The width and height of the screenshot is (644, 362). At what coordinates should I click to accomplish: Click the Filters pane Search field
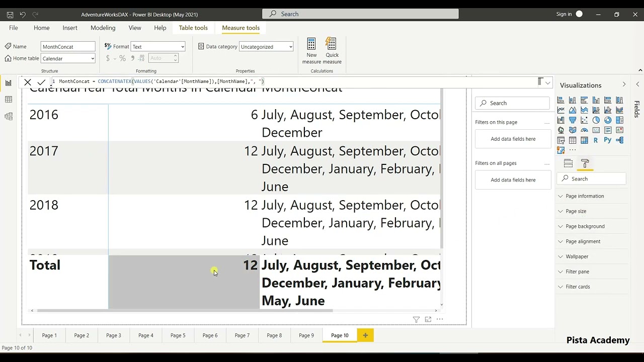[x=513, y=103]
